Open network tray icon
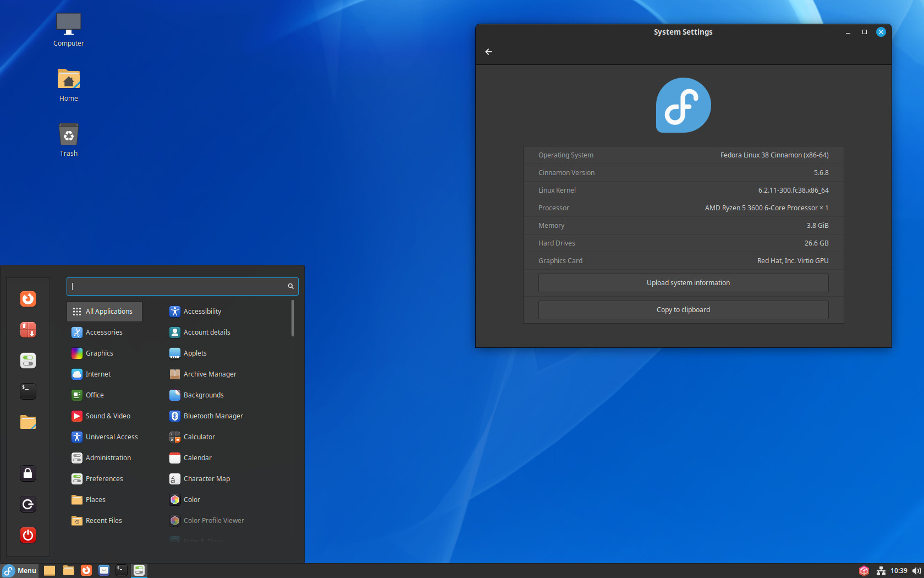Image resolution: width=924 pixels, height=578 pixels. (x=881, y=571)
